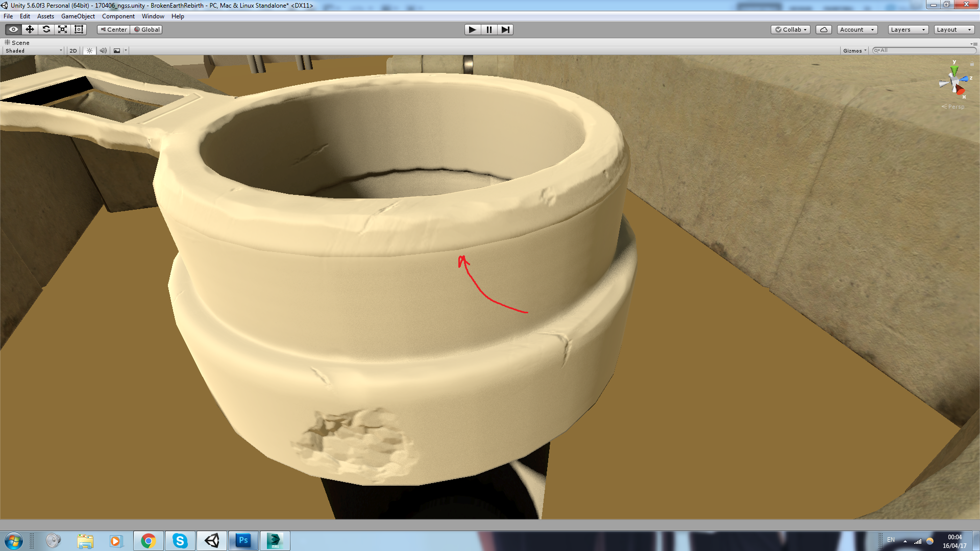The height and width of the screenshot is (551, 980).
Task: Click the Gizmos search field
Action: pyautogui.click(x=924, y=50)
